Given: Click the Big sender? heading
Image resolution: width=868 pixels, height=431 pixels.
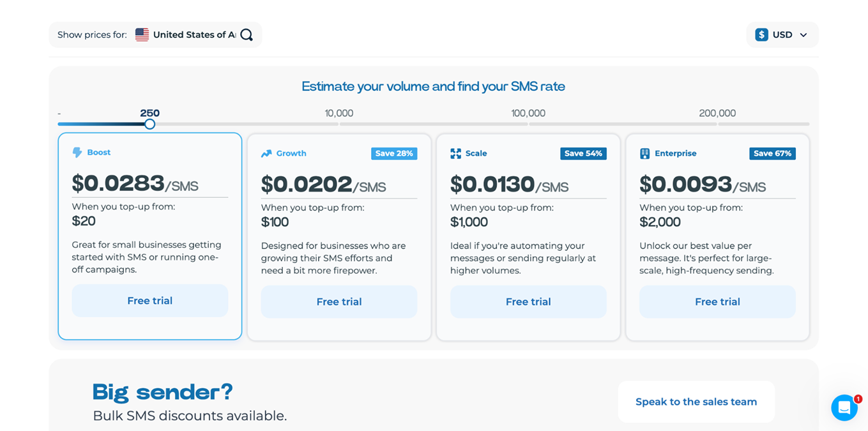Looking at the screenshot, I should click(163, 391).
